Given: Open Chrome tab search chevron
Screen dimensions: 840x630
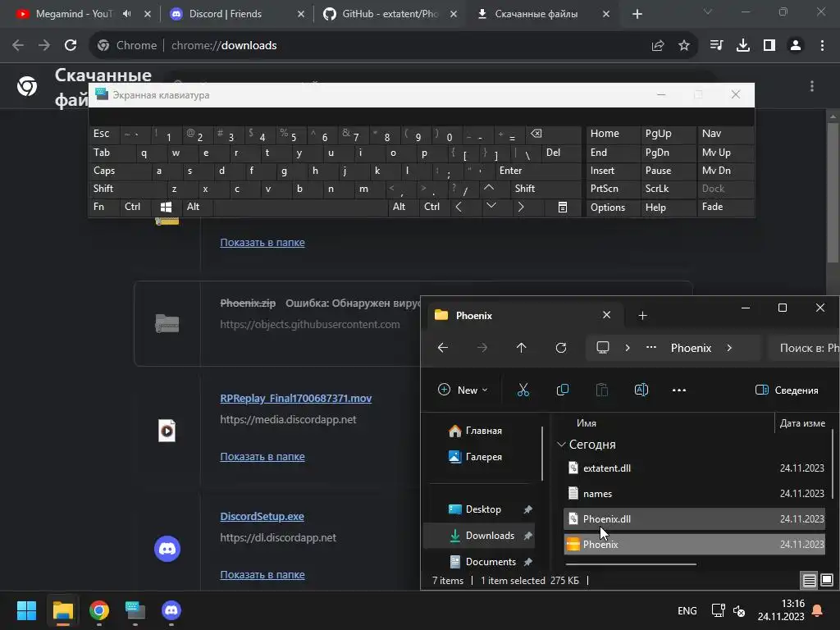Looking at the screenshot, I should coord(708,11).
